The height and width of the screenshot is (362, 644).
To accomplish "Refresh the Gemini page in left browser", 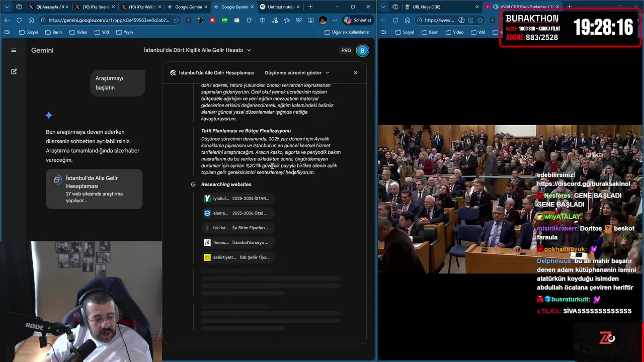I will click(19, 20).
